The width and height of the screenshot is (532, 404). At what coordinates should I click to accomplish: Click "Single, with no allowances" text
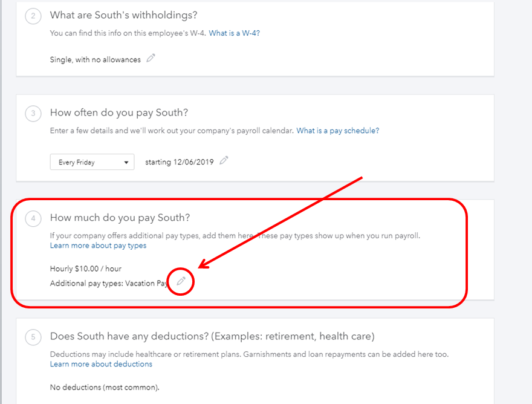click(95, 60)
